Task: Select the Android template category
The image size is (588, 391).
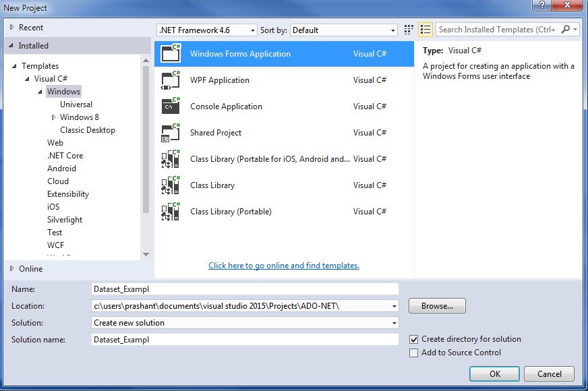Action: click(x=61, y=169)
